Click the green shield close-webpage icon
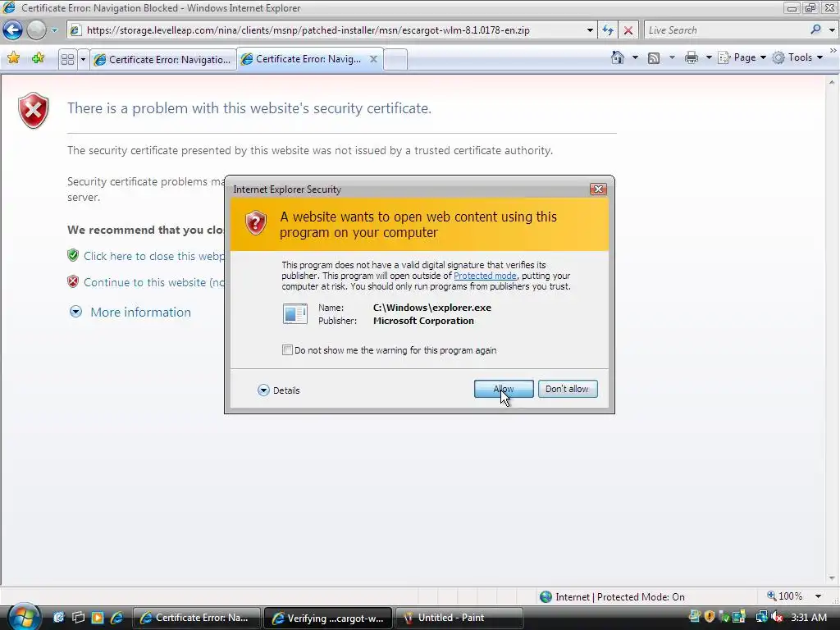The image size is (840, 630). point(73,256)
